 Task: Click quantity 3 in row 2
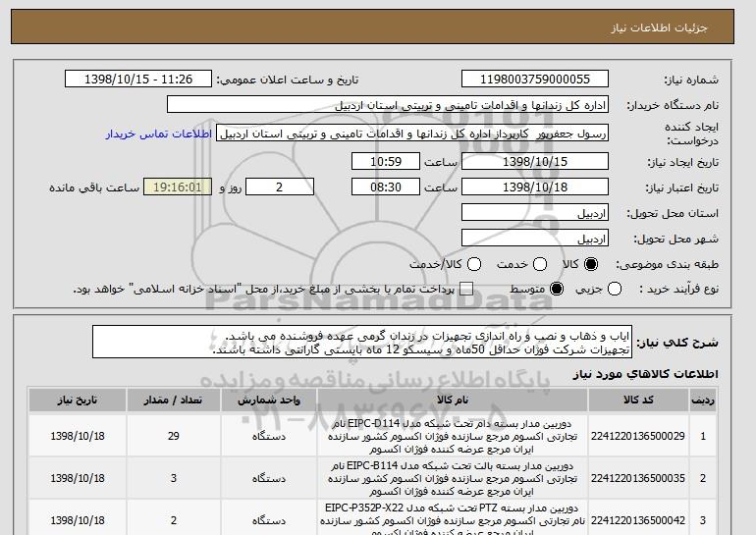point(174,478)
